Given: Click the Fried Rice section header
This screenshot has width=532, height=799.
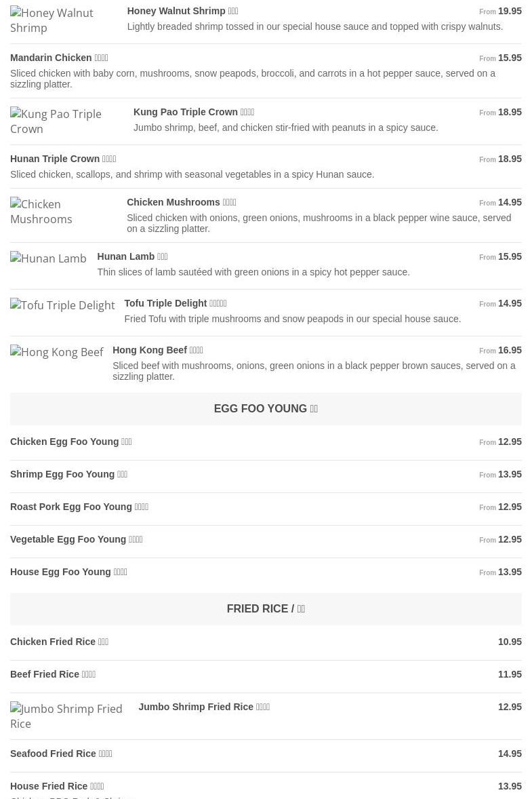Looking at the screenshot, I should (266, 608).
